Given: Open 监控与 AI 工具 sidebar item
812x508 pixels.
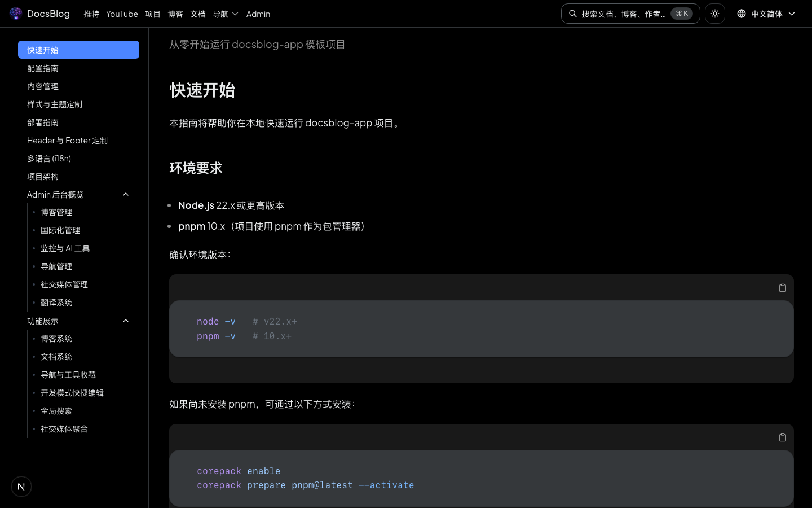Looking at the screenshot, I should (65, 248).
